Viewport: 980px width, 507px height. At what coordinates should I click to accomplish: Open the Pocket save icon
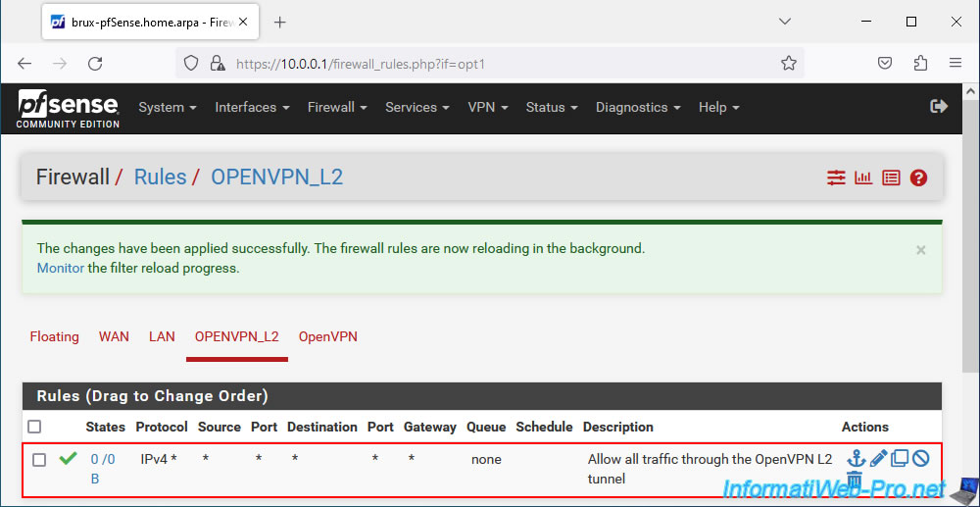point(884,63)
